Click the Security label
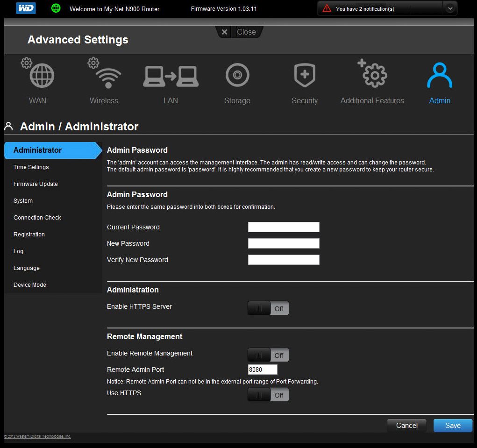Screen dimensions: 477x448 305,100
